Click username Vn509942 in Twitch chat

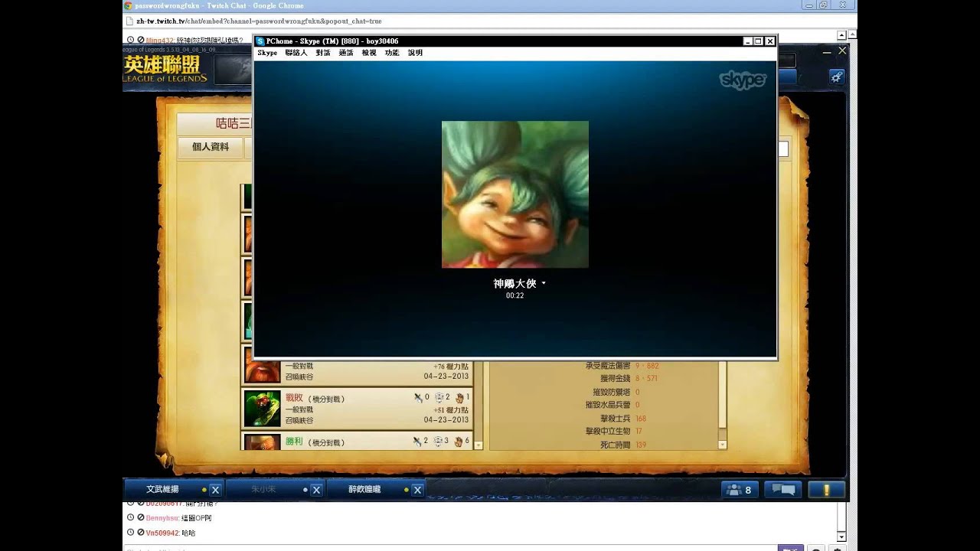pos(163,533)
